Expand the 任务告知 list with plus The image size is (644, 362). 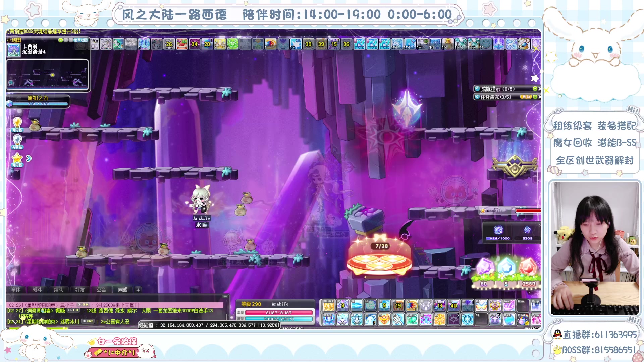535,97
